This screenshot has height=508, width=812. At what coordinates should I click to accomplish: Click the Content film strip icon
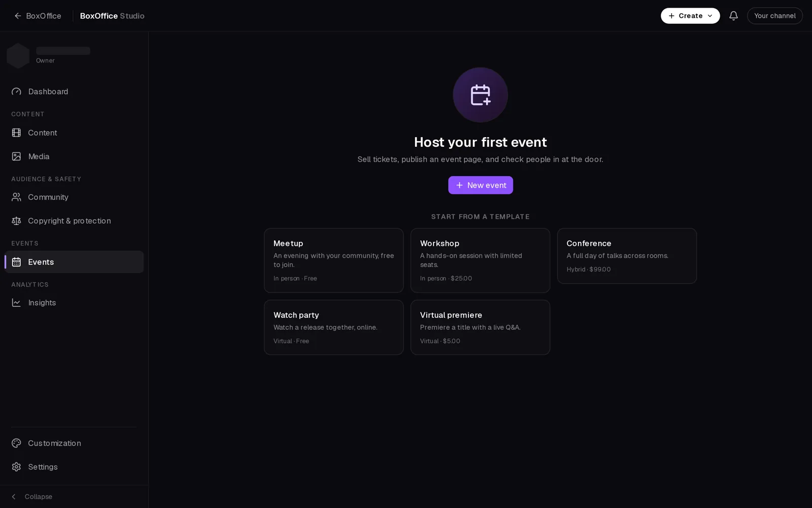click(x=16, y=133)
